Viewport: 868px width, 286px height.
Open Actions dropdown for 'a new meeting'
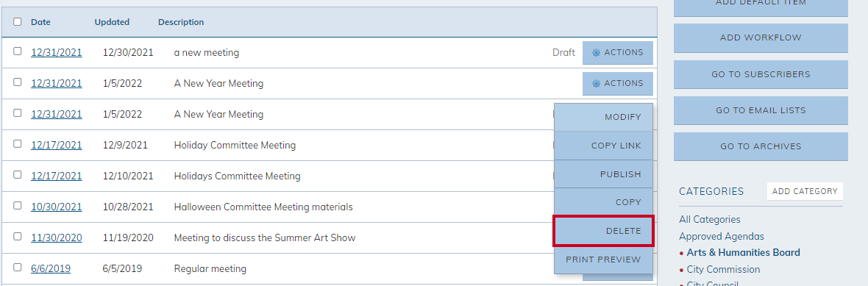coord(618,52)
